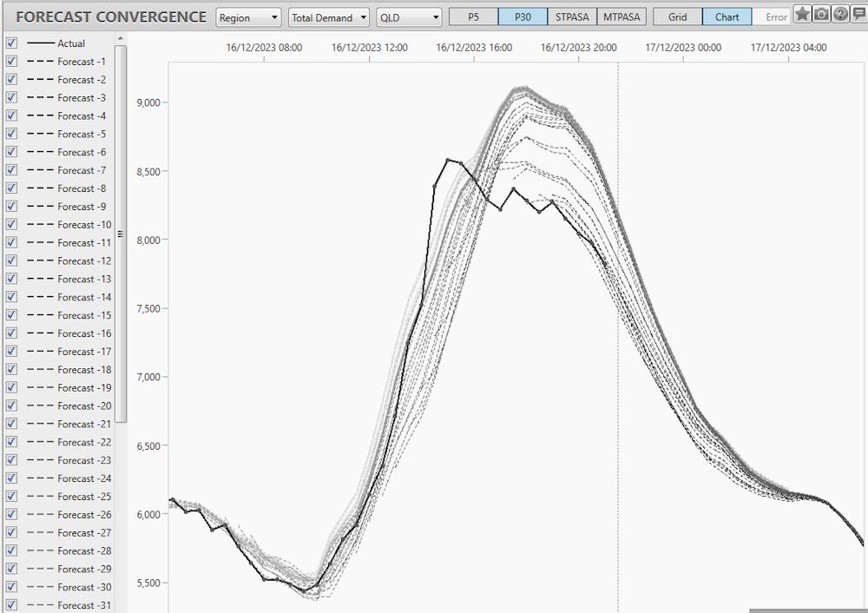Open the QLD region selector dropdown
Image resolution: width=868 pixels, height=613 pixels.
tap(409, 17)
